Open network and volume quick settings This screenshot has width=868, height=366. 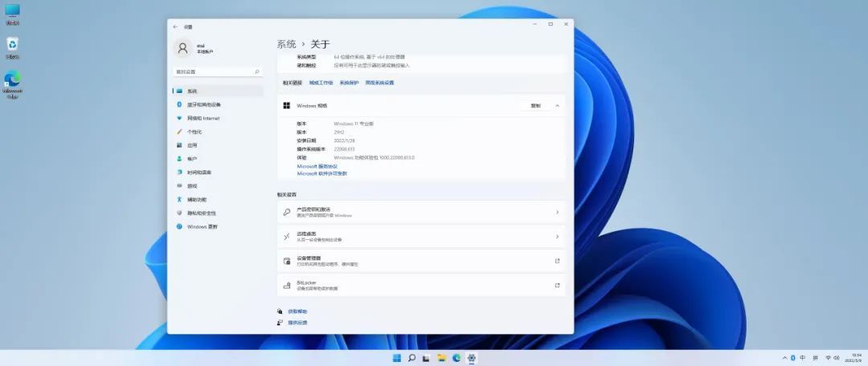click(x=832, y=358)
